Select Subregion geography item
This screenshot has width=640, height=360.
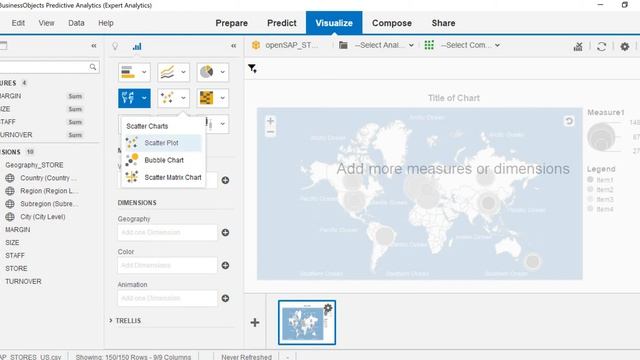(49, 204)
